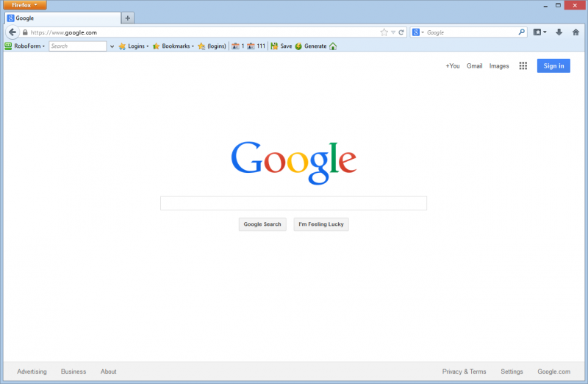Click the Google logo
The width and height of the screenshot is (588, 384).
pos(293,163)
